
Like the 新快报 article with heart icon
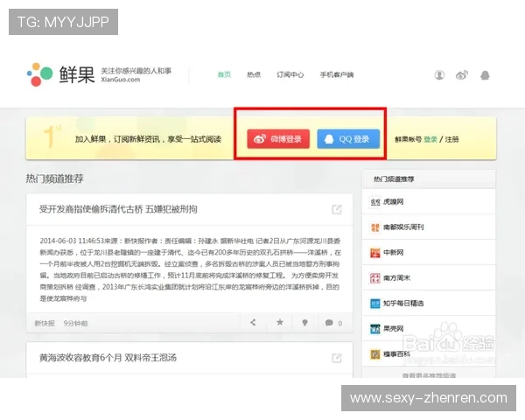point(304,323)
